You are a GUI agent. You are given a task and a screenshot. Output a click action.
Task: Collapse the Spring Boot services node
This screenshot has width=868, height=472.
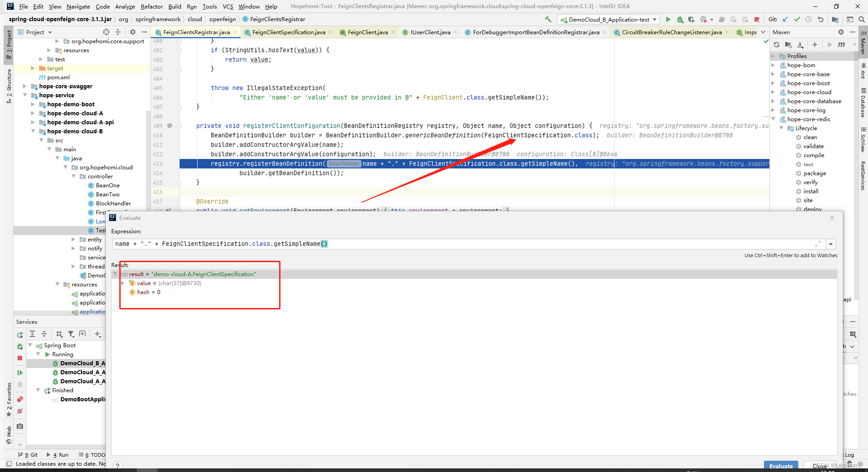coord(30,345)
